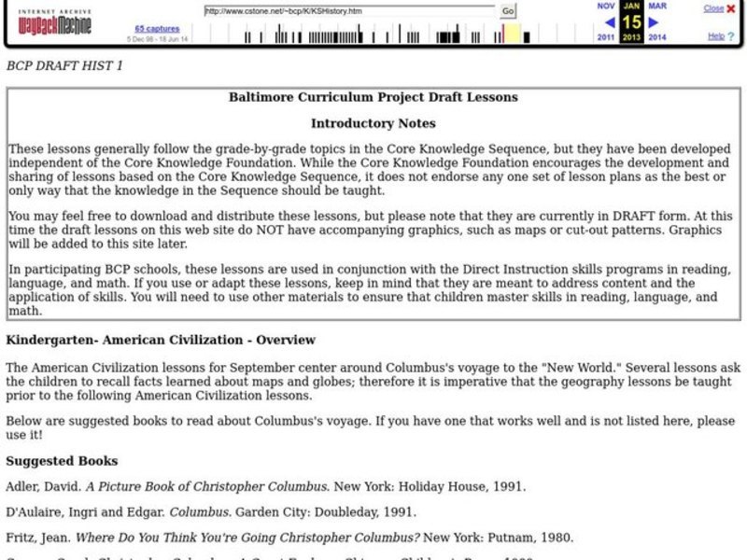
Task: Click the Close link
Action: [x=713, y=7]
